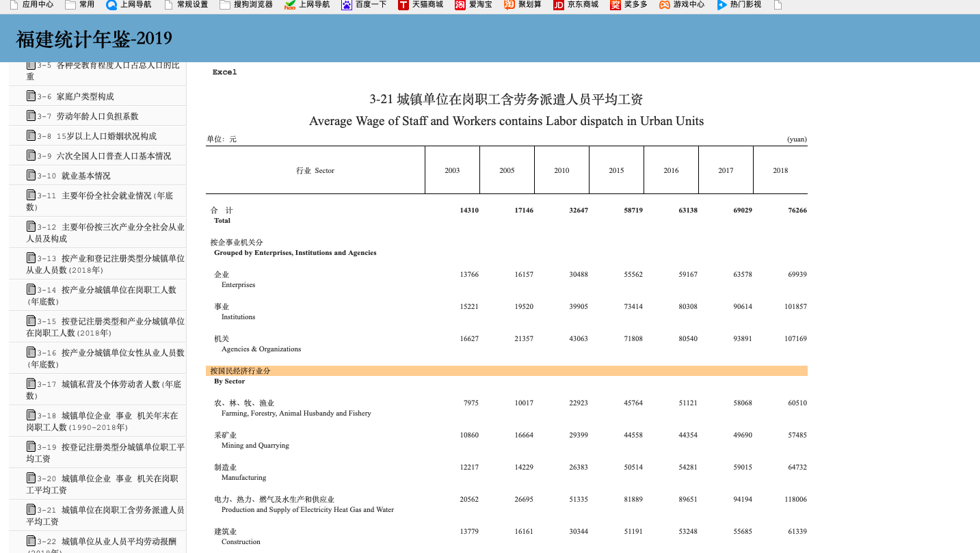Viewport: 980px width, 553px height.
Task: Click the 行业 Sector column header
Action: click(315, 170)
